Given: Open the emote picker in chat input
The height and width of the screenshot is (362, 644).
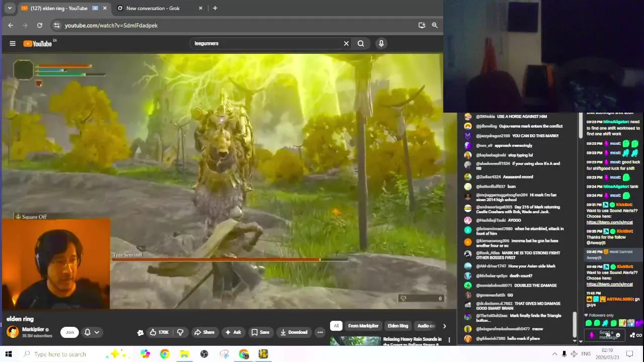Looking at the screenshot, I should coord(618,335).
